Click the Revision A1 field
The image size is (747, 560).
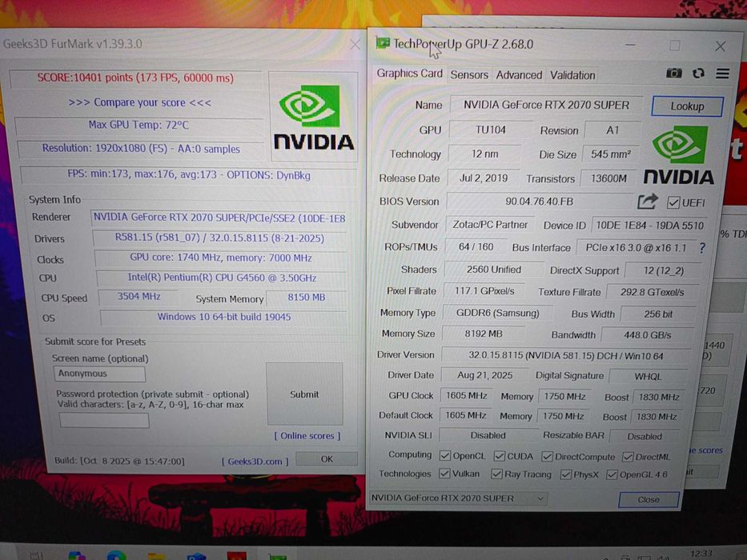point(612,130)
